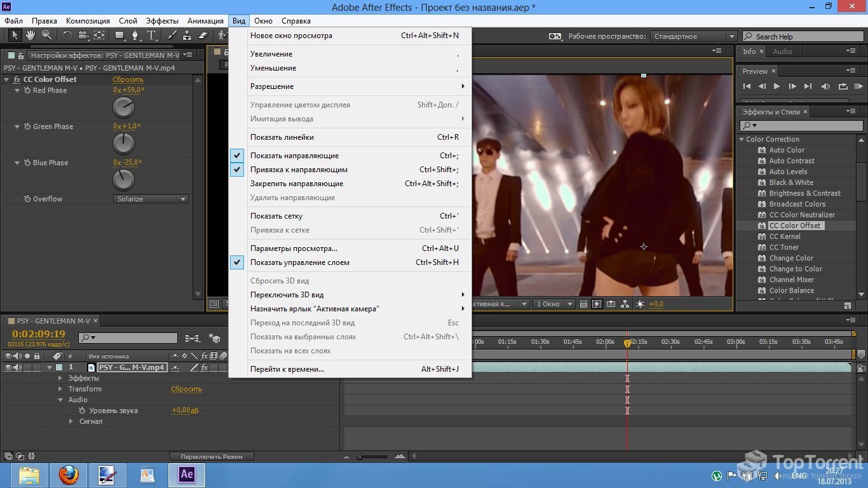Select the Brush tool
868x488 pixels.
pos(172,36)
